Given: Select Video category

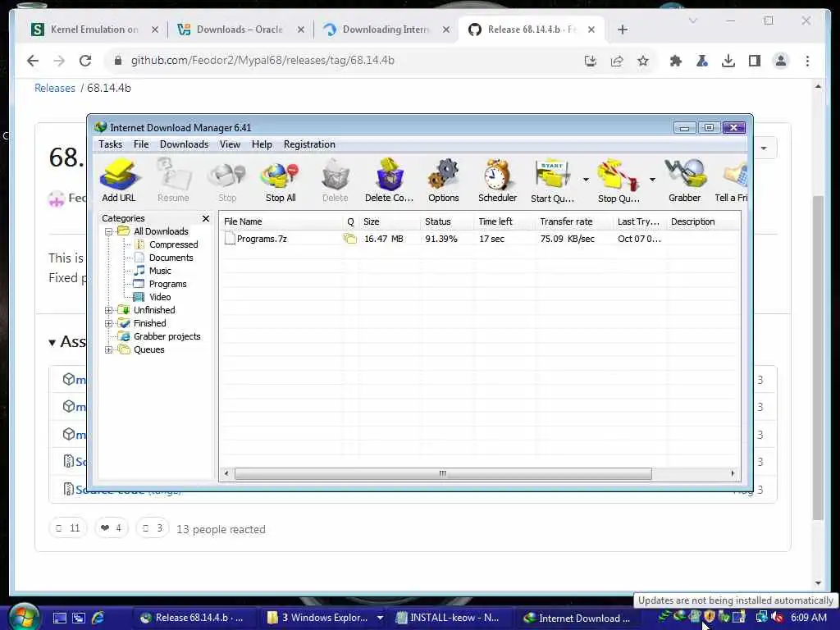Looking at the screenshot, I should pyautogui.click(x=160, y=297).
